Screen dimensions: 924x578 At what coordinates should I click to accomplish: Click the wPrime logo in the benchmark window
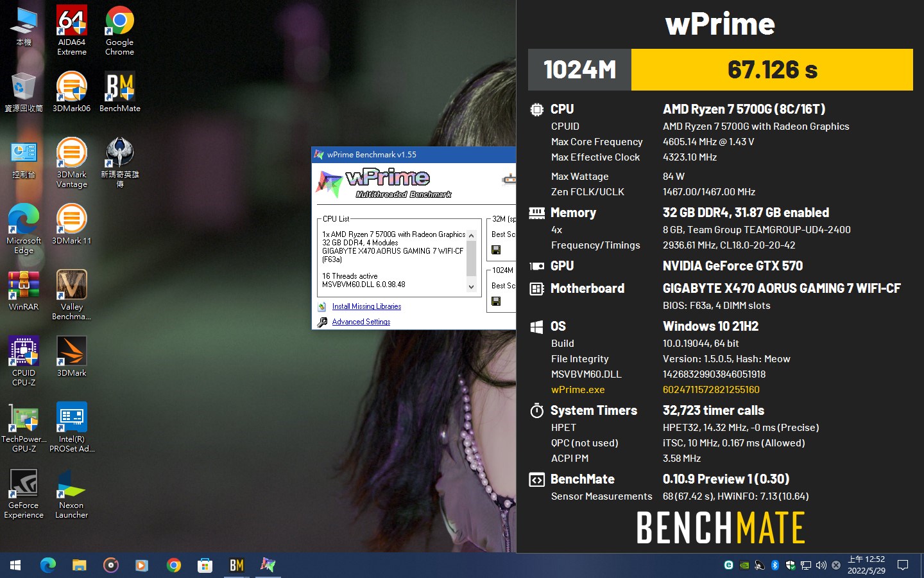(x=385, y=183)
